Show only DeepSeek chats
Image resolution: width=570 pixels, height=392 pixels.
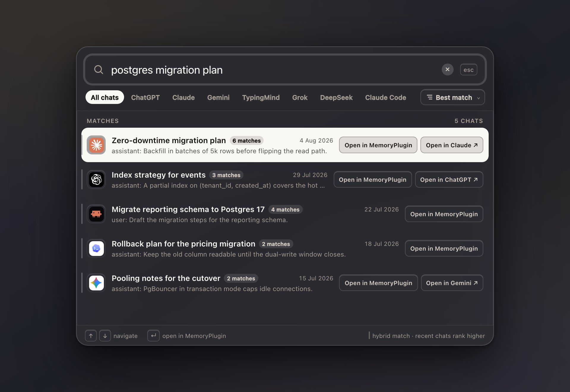point(336,97)
